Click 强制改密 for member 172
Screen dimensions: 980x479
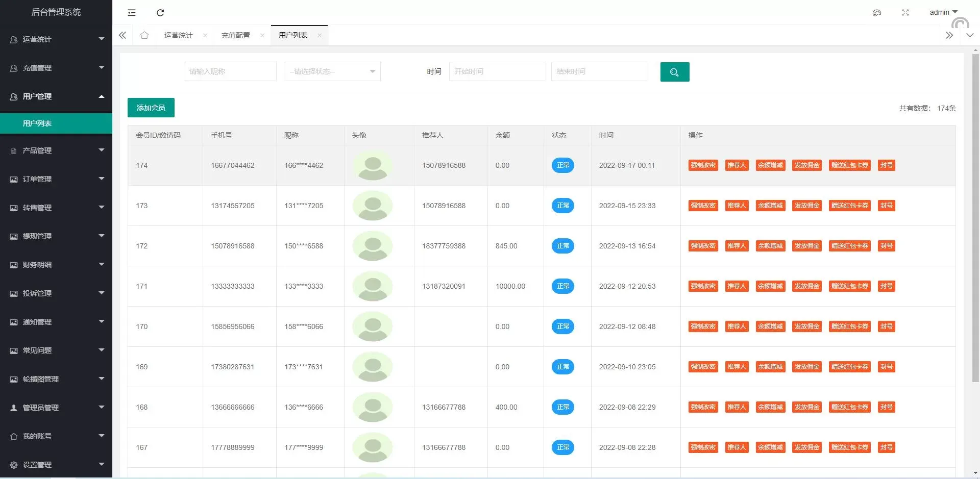point(702,246)
